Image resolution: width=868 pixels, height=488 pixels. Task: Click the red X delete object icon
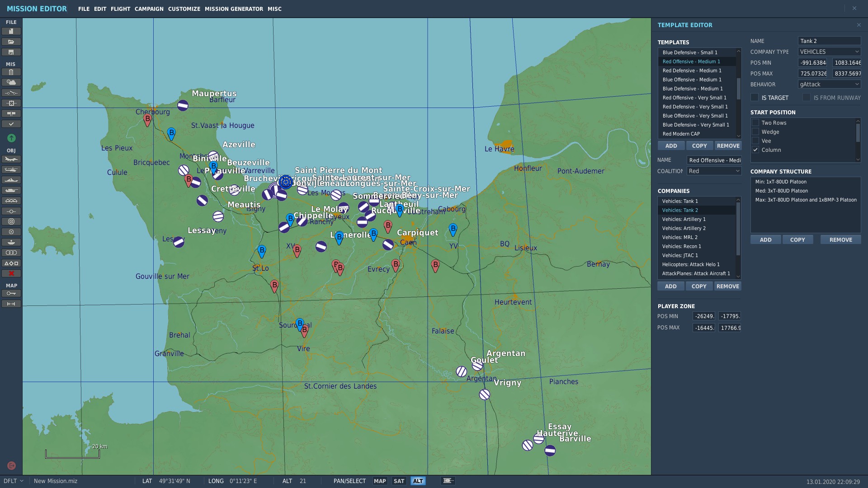coord(11,273)
